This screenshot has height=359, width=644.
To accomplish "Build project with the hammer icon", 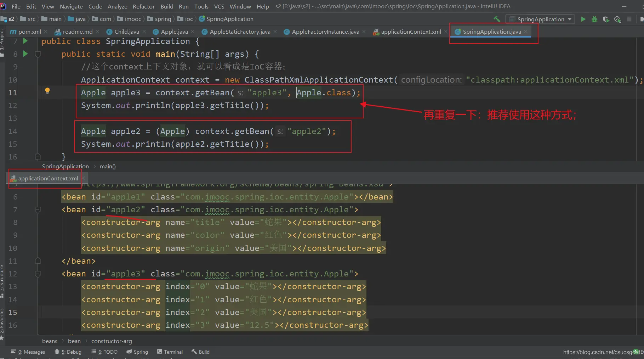I will click(497, 19).
